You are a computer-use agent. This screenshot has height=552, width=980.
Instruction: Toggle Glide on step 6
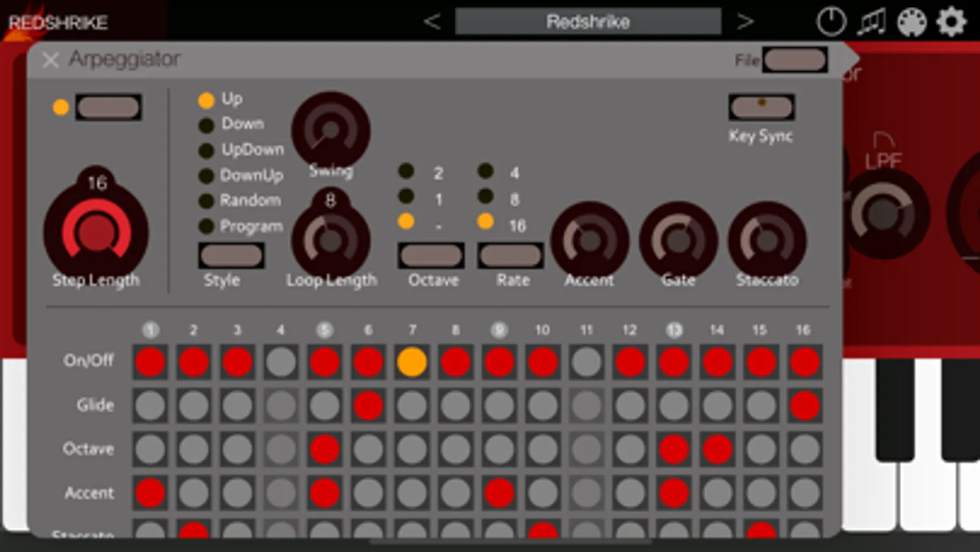tap(368, 405)
